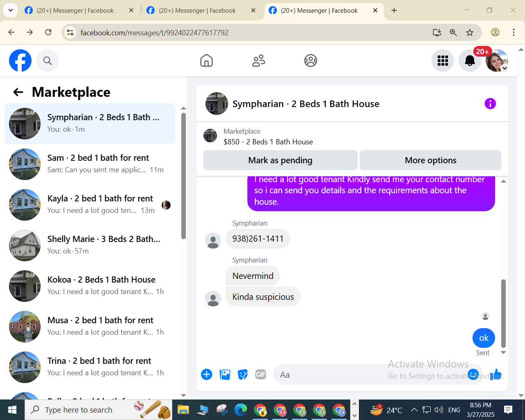Click the blue plus for more actions

(x=207, y=374)
